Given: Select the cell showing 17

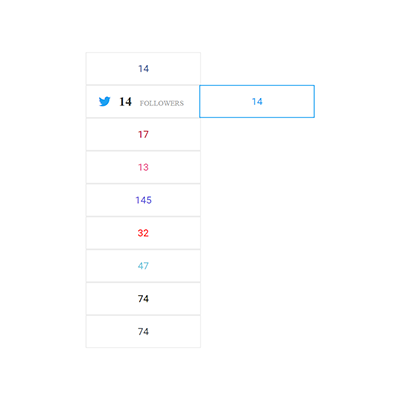Looking at the screenshot, I should click(x=143, y=134).
